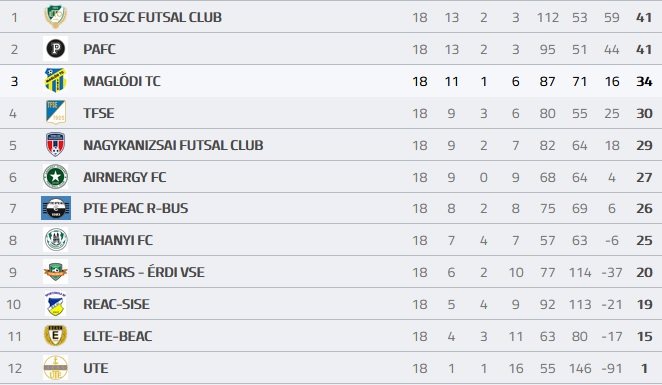Click the Maglódi TC yellow-blue crest
Screen dimensions: 662x385
click(55, 80)
